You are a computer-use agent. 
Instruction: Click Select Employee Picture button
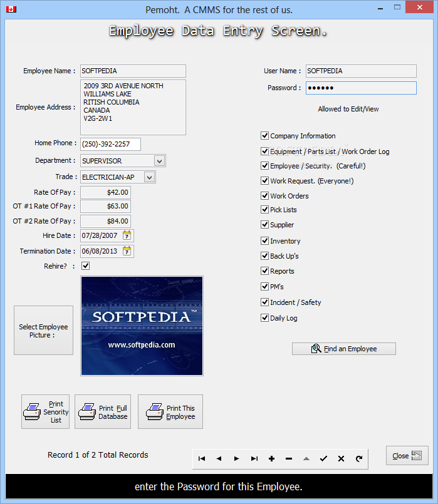(43, 331)
